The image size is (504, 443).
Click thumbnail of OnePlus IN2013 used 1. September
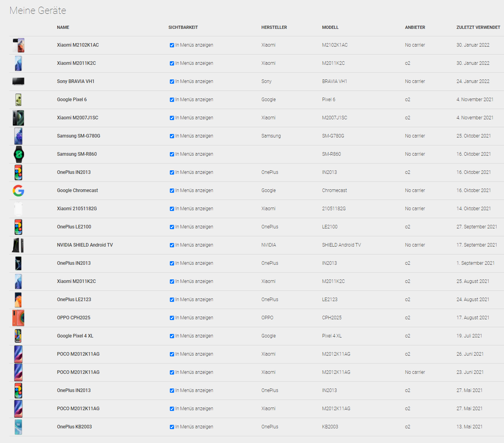pyautogui.click(x=19, y=263)
